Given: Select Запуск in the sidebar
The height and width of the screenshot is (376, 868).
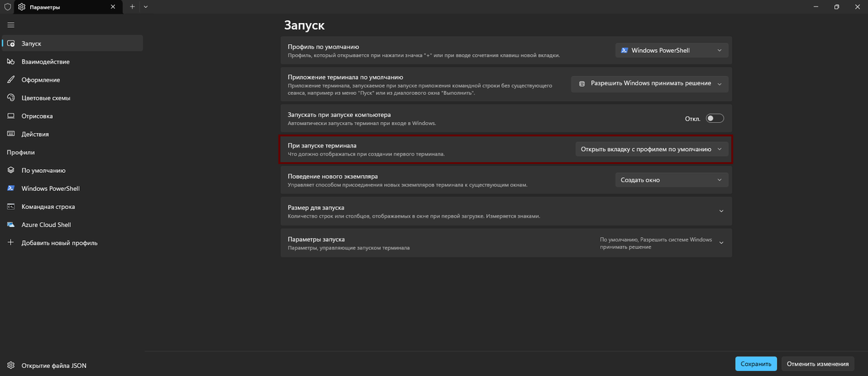Looking at the screenshot, I should click(72, 43).
